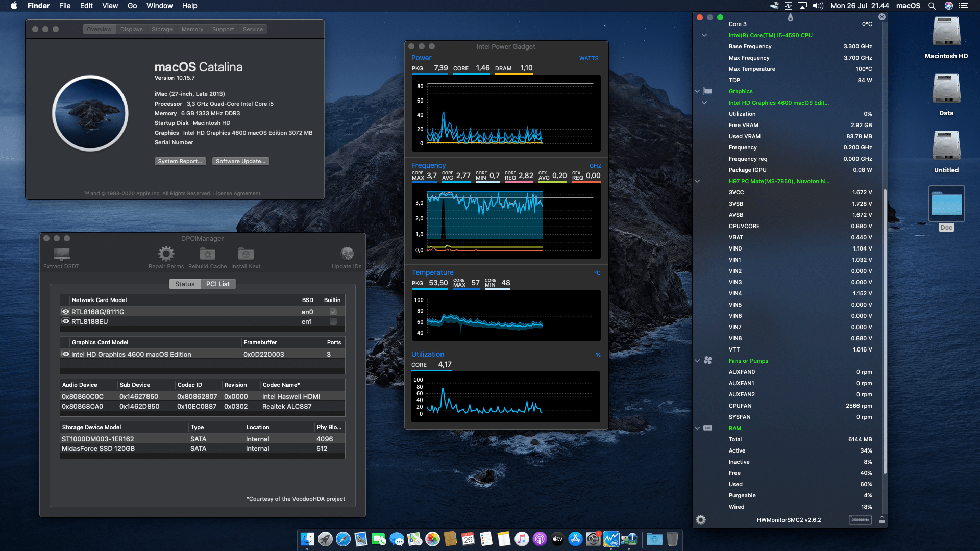Click Intel Power Gadget Dock icon
The image size is (980, 551).
pos(611,539)
